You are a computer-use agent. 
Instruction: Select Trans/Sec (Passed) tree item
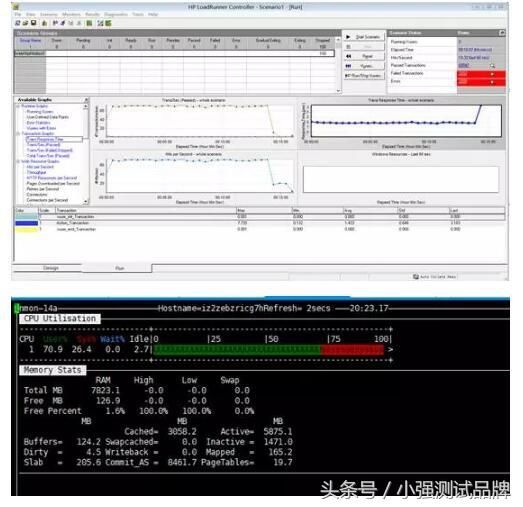pos(43,145)
